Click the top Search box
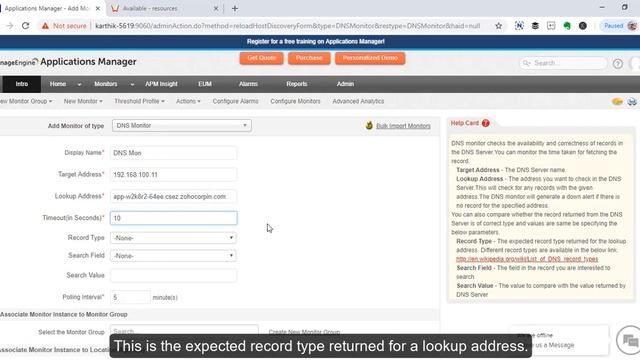This screenshot has width=640, height=360. [563, 63]
